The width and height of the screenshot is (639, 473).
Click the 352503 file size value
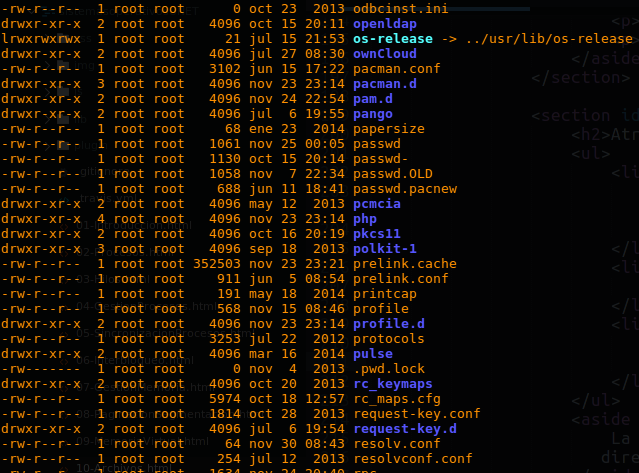[217, 264]
